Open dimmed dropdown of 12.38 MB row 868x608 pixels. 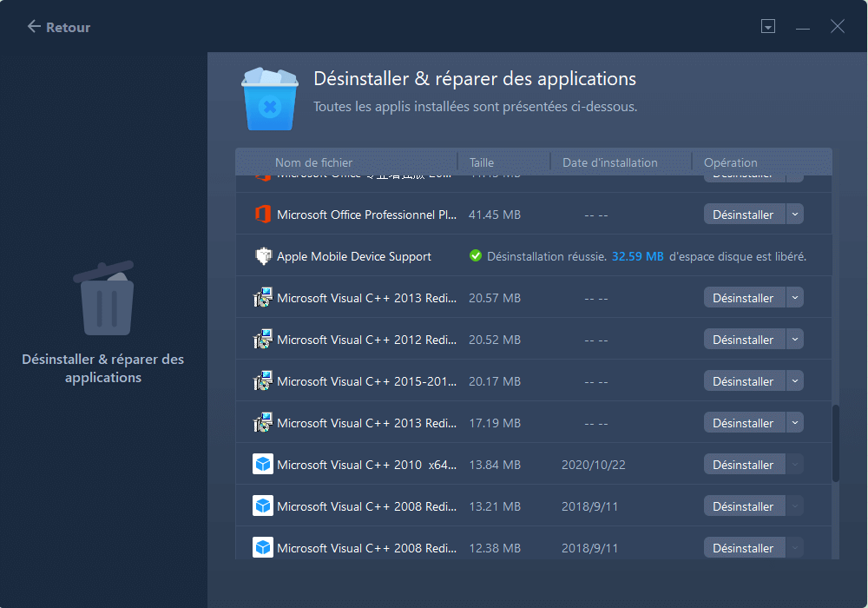tap(794, 548)
